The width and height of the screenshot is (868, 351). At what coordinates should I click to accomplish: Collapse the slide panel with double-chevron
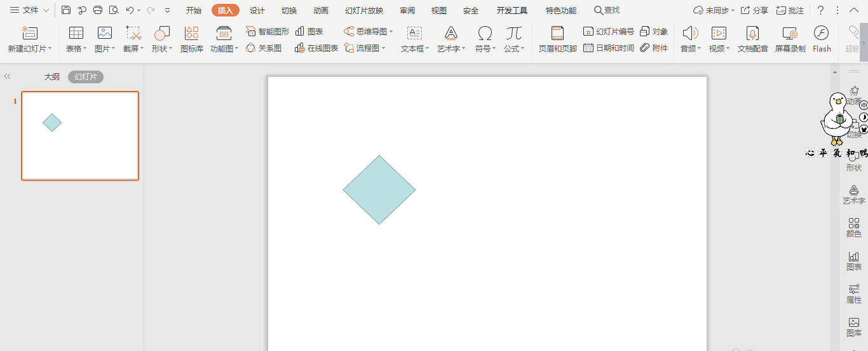pyautogui.click(x=8, y=76)
